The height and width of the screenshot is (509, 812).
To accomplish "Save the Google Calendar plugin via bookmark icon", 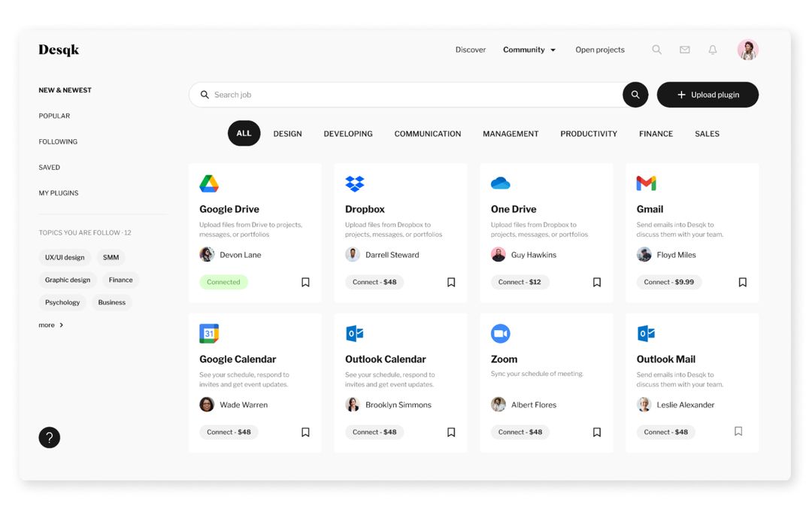I will [305, 432].
